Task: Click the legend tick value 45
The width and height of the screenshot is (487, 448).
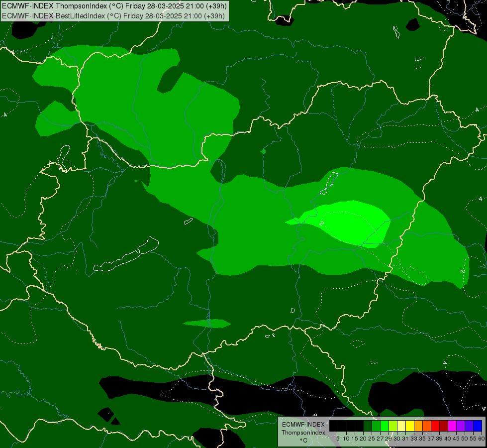Action: point(456,439)
